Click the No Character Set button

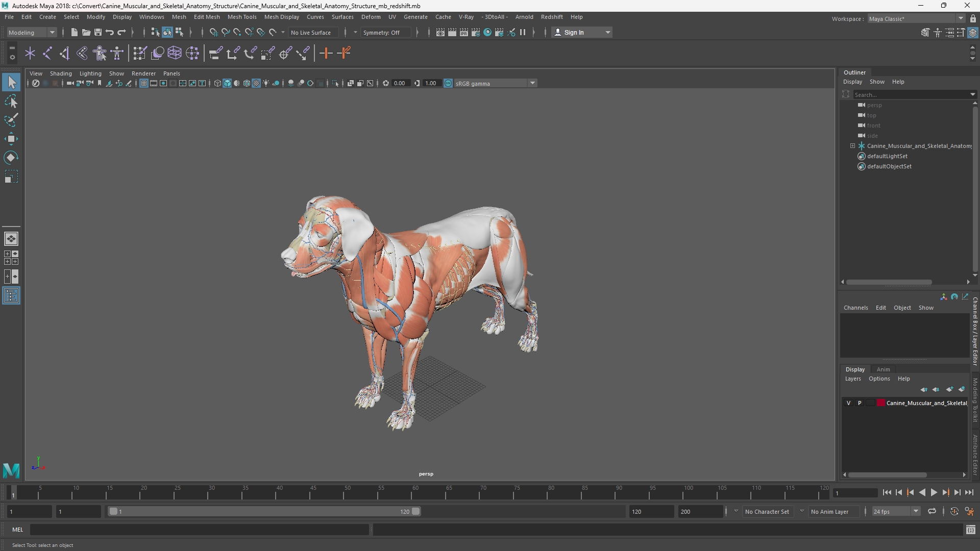pyautogui.click(x=767, y=511)
